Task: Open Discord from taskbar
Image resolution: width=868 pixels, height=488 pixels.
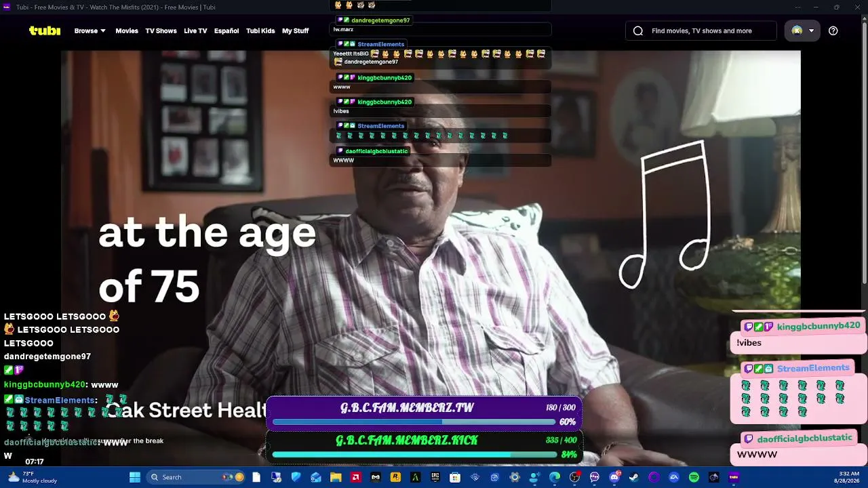Action: point(614,477)
